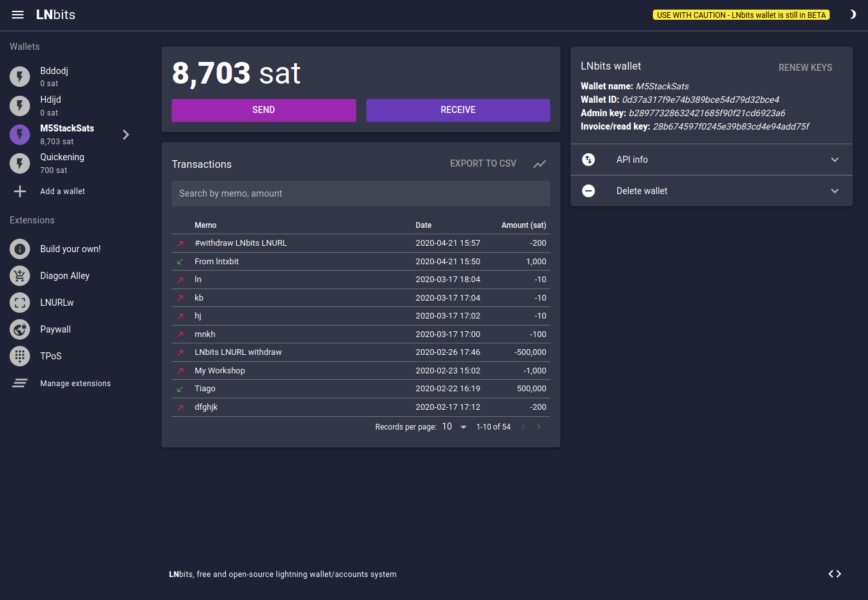Screen dimensions: 868x600
Task: Open the records per page dropdown
Action: 454,426
